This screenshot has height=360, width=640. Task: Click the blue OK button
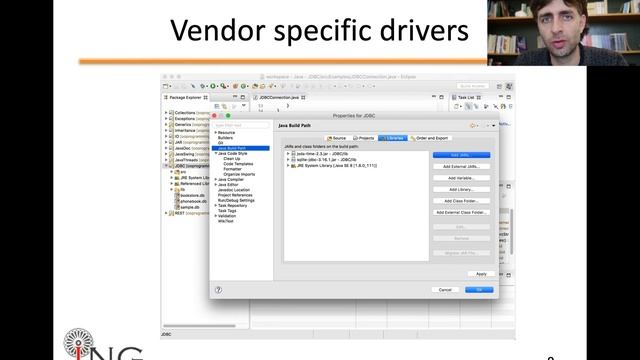[x=479, y=290]
